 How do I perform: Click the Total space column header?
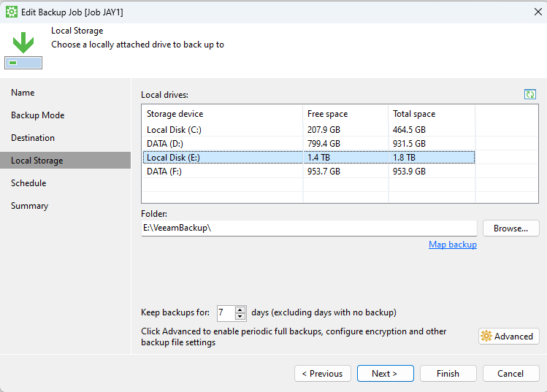pos(432,114)
